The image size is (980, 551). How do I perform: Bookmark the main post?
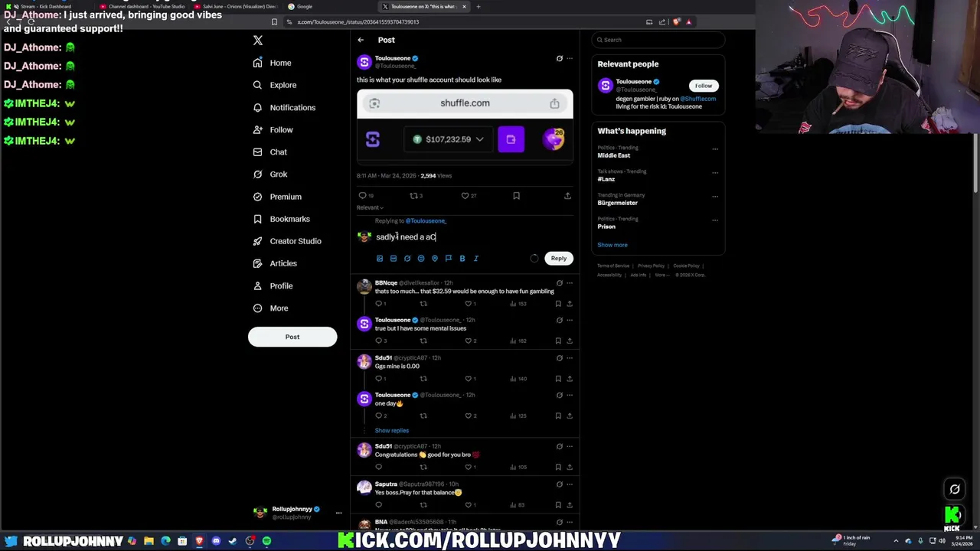[516, 196]
